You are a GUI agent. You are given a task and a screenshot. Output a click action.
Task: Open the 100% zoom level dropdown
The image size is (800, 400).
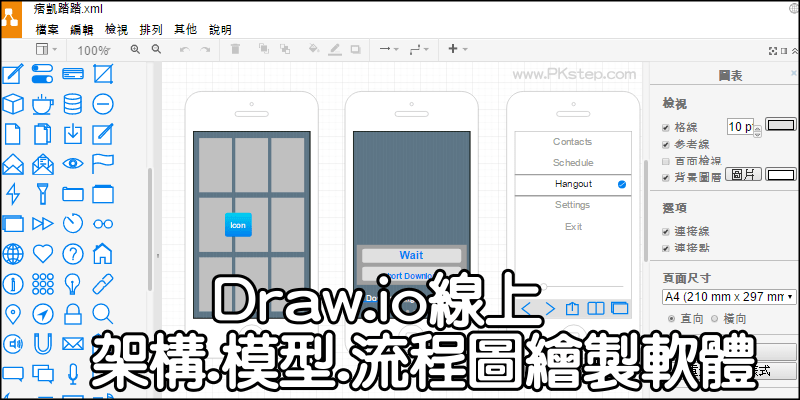point(94,50)
